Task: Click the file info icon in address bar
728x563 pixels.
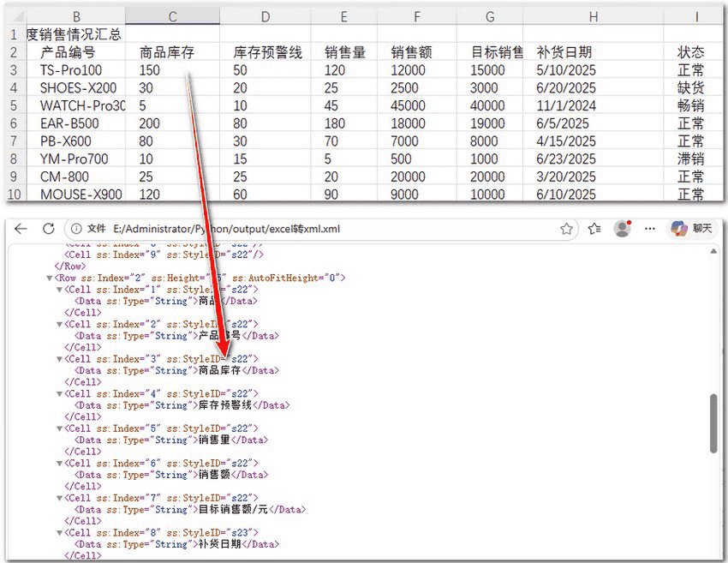Action: [x=76, y=229]
